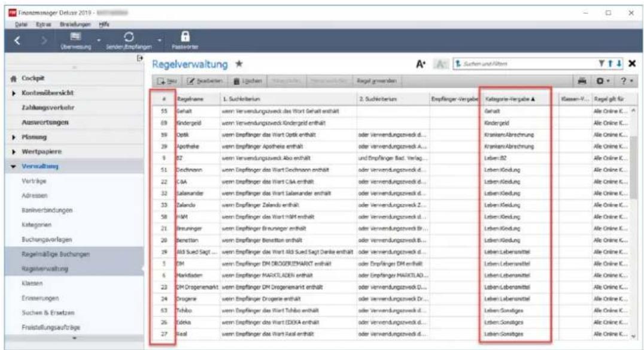Collapse the sidebar with the arrow icon

pyautogui.click(x=139, y=58)
